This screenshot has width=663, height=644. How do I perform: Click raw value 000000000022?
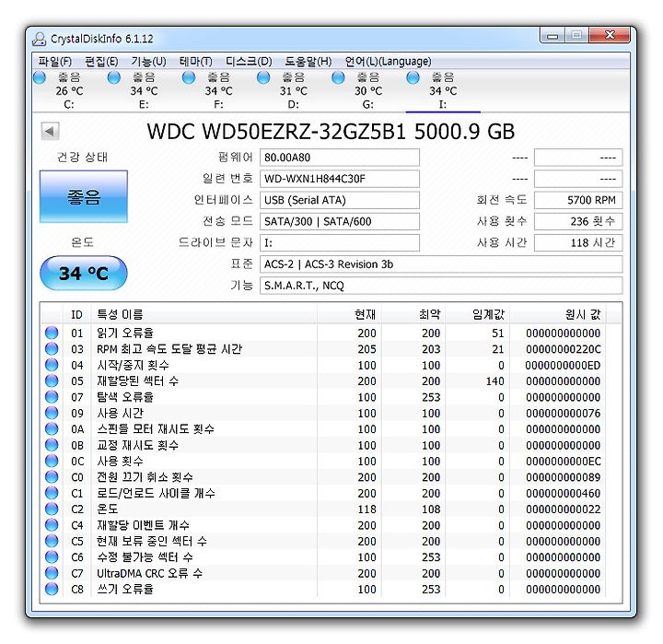pos(564,509)
